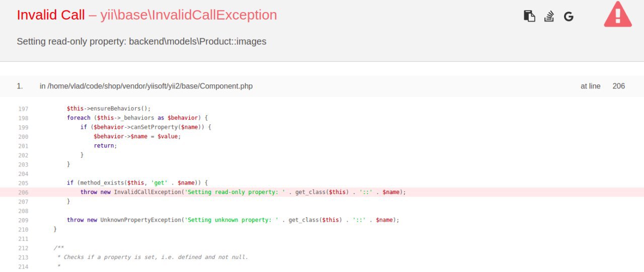Viewport: 644px width, 272px height.
Task: Click the '$behavior->$name = $value' line
Action: [x=137, y=136]
